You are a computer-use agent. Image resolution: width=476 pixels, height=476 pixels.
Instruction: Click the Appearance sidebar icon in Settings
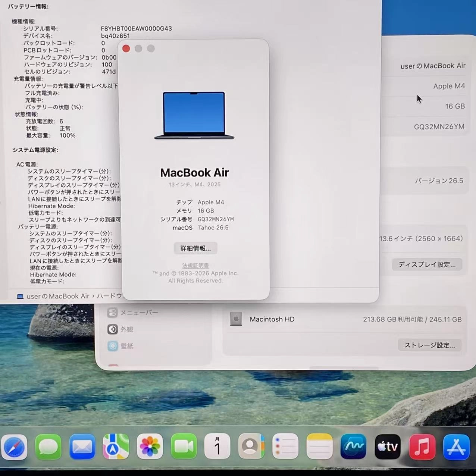click(112, 329)
